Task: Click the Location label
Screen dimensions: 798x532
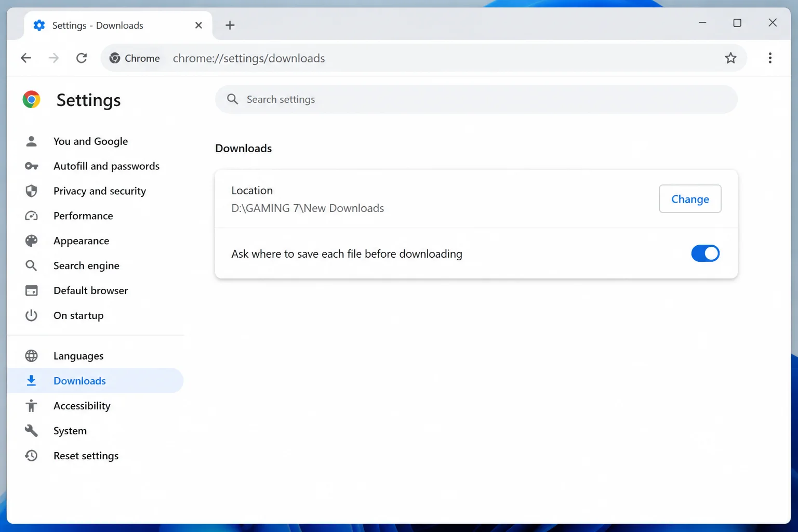Action: [252, 191]
